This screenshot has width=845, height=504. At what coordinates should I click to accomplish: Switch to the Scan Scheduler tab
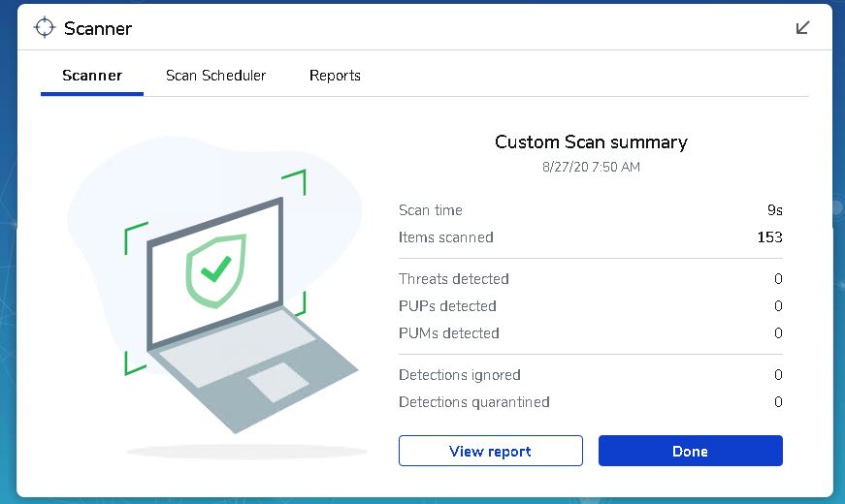215,76
